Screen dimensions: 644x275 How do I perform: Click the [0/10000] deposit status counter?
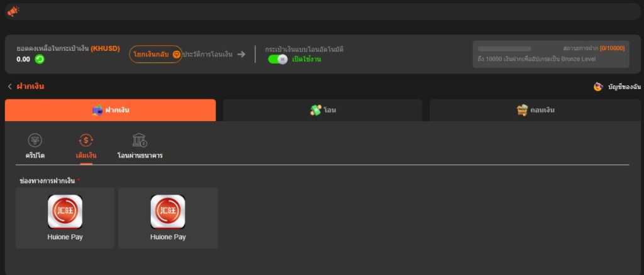[x=612, y=48]
